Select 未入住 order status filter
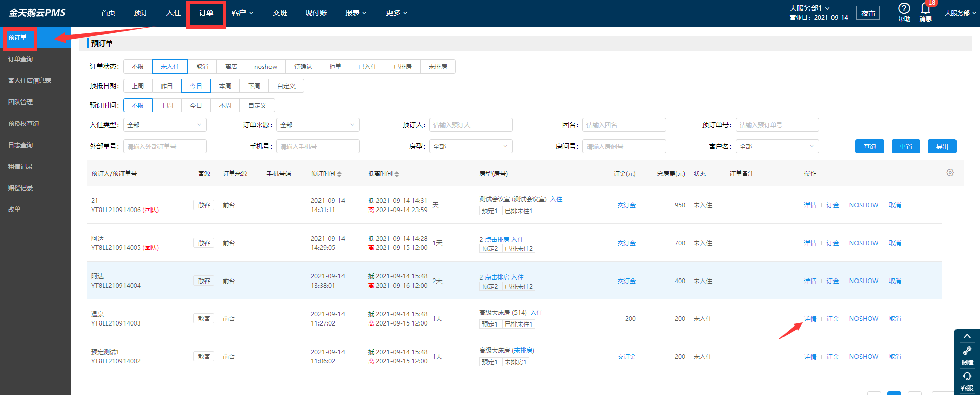This screenshot has width=980, height=395. [170, 67]
